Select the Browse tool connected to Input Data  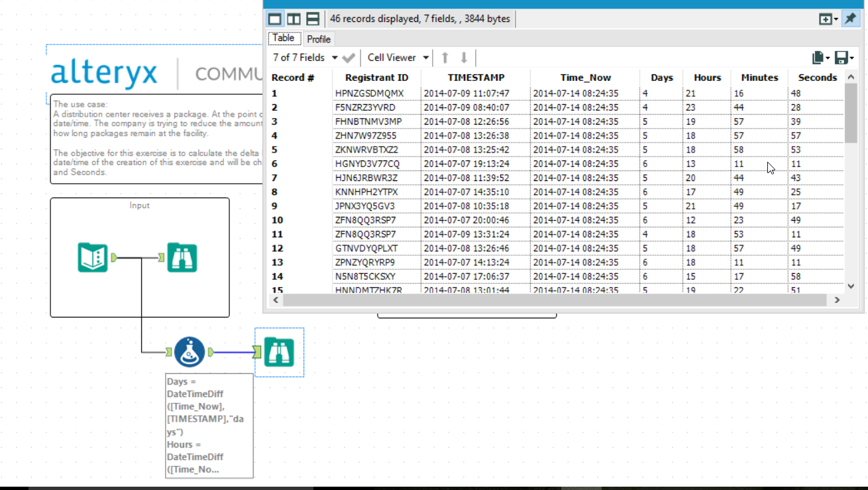click(182, 257)
